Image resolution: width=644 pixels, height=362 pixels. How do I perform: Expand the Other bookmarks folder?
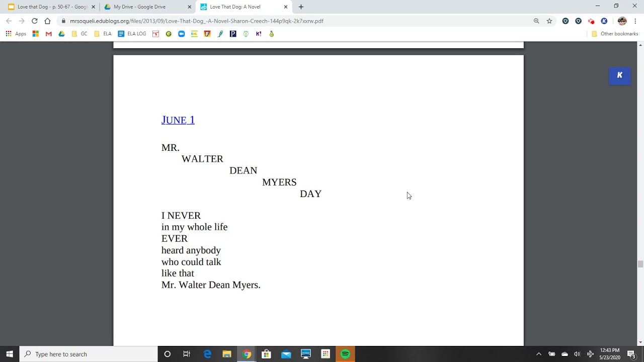(614, 34)
